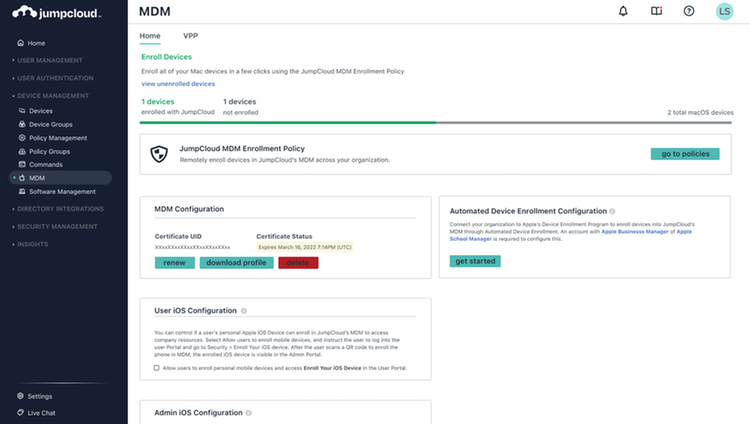The height and width of the screenshot is (424, 750).
Task: Open Device Groups from sidebar menu
Action: [51, 124]
